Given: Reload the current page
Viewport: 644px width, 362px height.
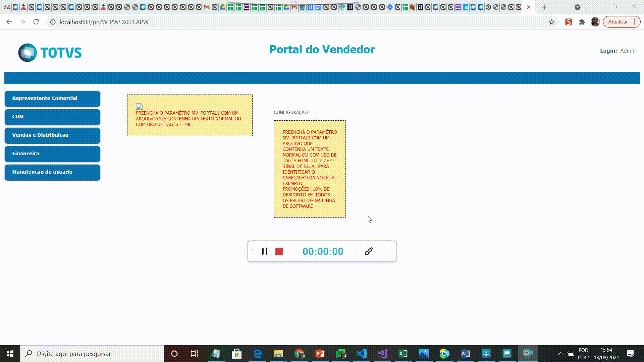Looking at the screenshot, I should pyautogui.click(x=36, y=22).
